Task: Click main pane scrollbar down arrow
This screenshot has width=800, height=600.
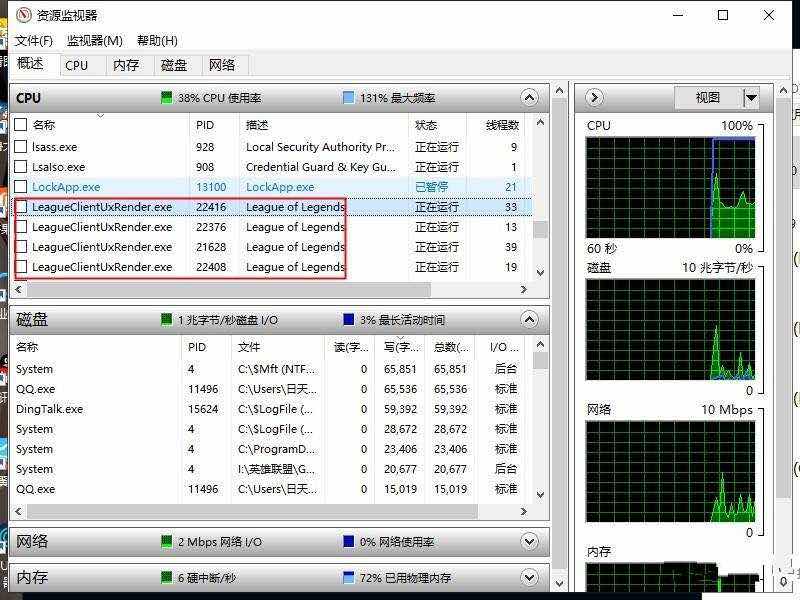Action: click(560, 583)
